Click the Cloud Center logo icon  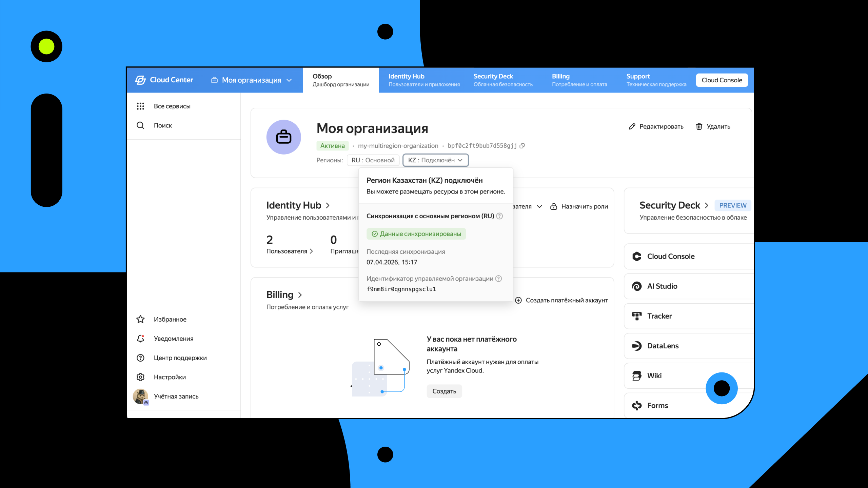140,80
